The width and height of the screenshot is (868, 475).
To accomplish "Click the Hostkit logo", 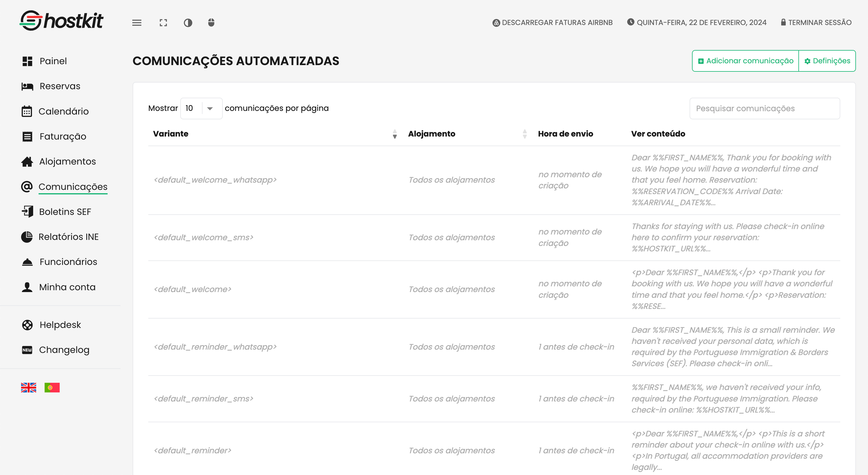I will 61,21.
